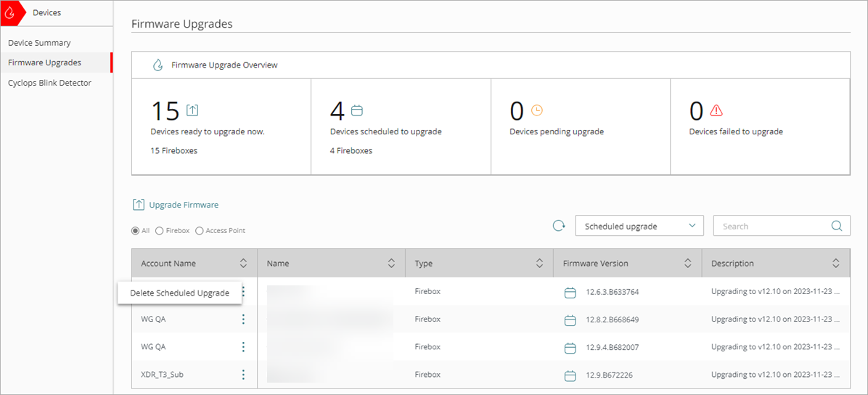Open the Scheduled upgrade filter dropdown

tap(639, 226)
